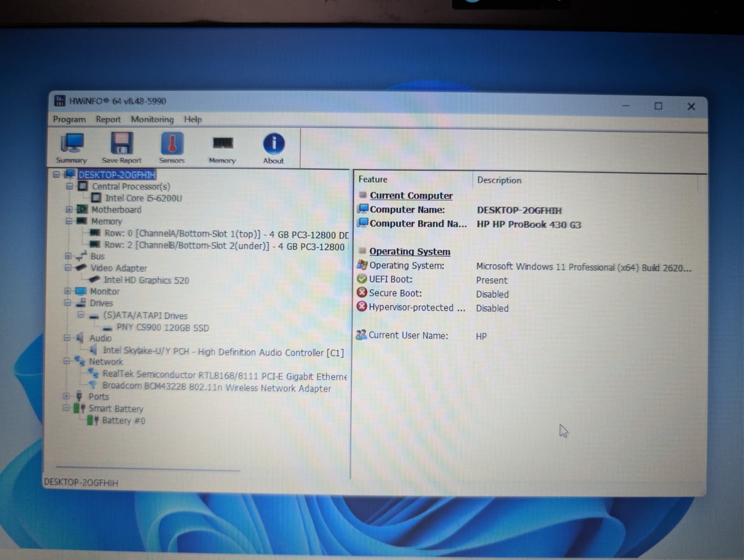Click the Operating System section heading
The height and width of the screenshot is (560, 744).
[x=410, y=251]
